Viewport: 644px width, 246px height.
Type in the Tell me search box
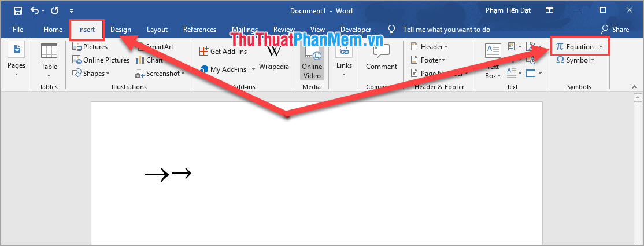(x=446, y=30)
